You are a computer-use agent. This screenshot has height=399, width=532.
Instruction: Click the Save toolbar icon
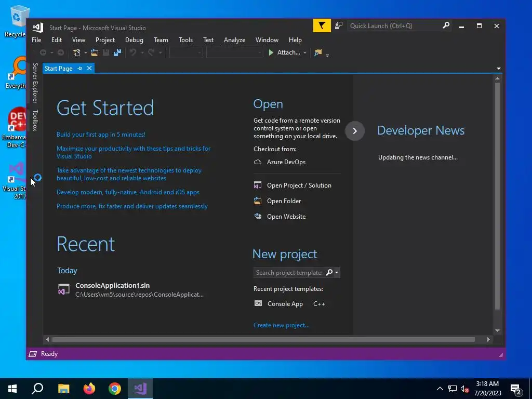(x=106, y=52)
